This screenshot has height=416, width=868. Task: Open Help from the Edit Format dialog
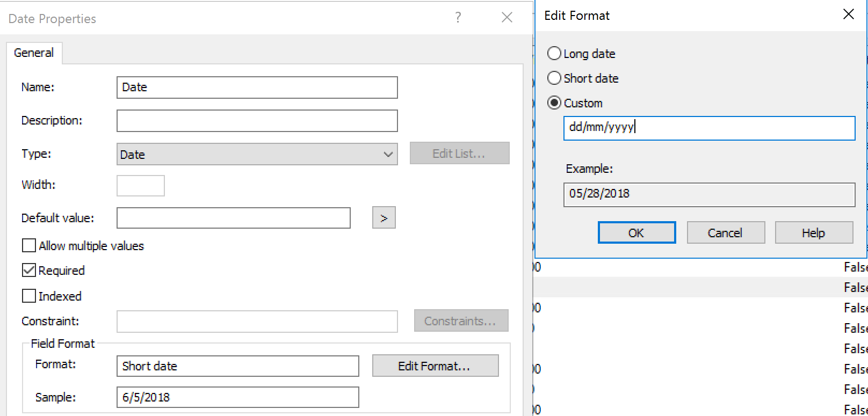point(813,233)
